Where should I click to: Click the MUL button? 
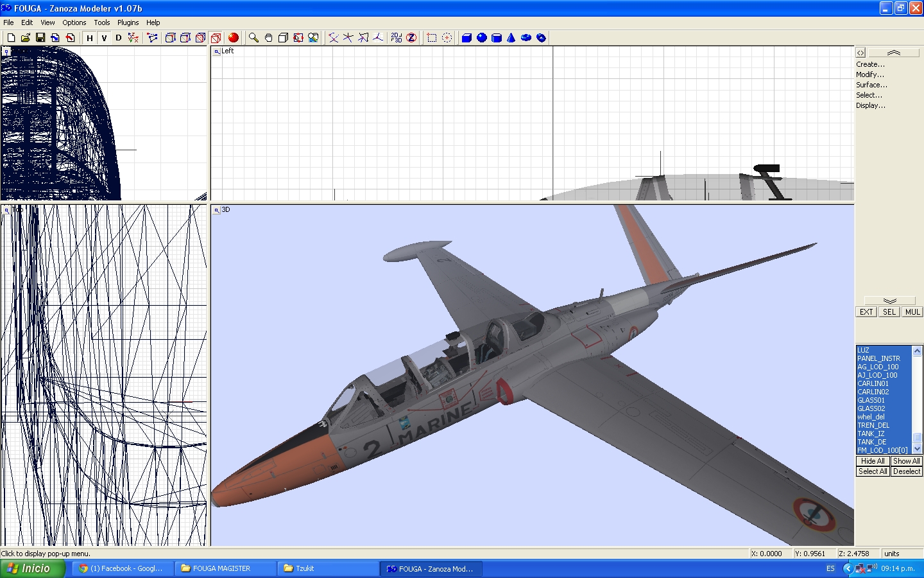912,312
